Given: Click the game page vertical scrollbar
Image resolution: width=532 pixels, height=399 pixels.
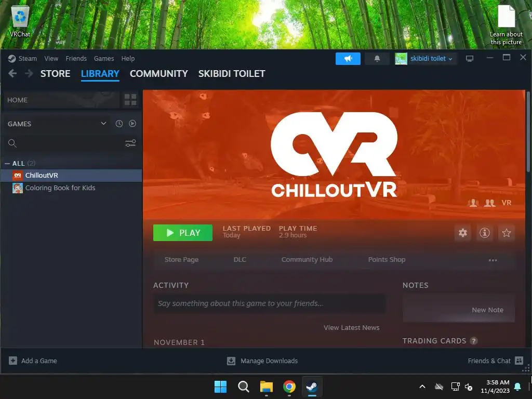Looking at the screenshot, I should 528,132.
